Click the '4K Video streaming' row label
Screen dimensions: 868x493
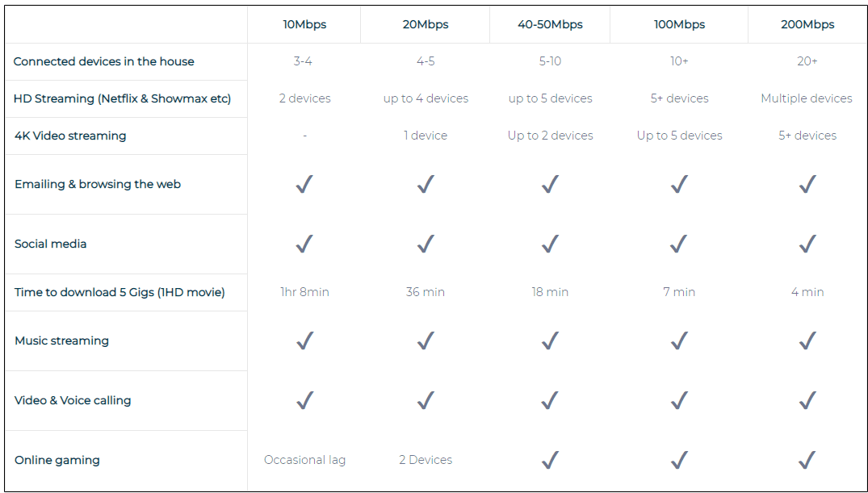(x=70, y=136)
